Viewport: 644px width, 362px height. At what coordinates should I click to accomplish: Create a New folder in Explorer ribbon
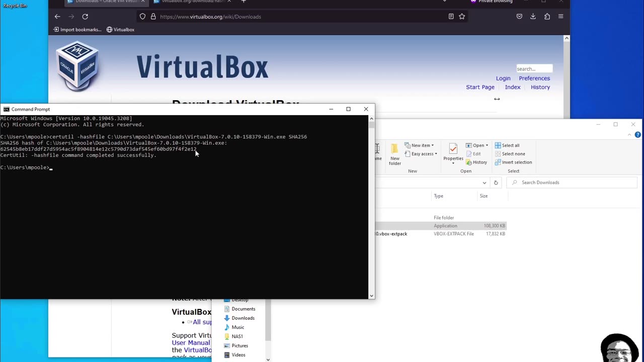(395, 155)
